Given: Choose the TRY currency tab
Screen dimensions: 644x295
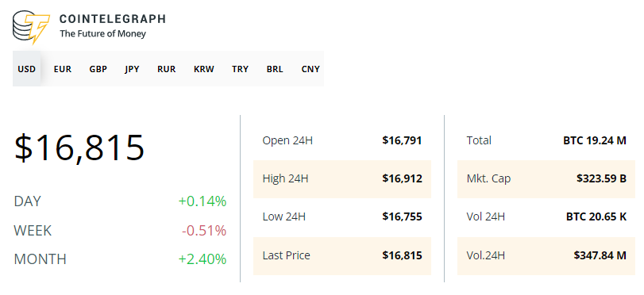Looking at the screenshot, I should [240, 69].
